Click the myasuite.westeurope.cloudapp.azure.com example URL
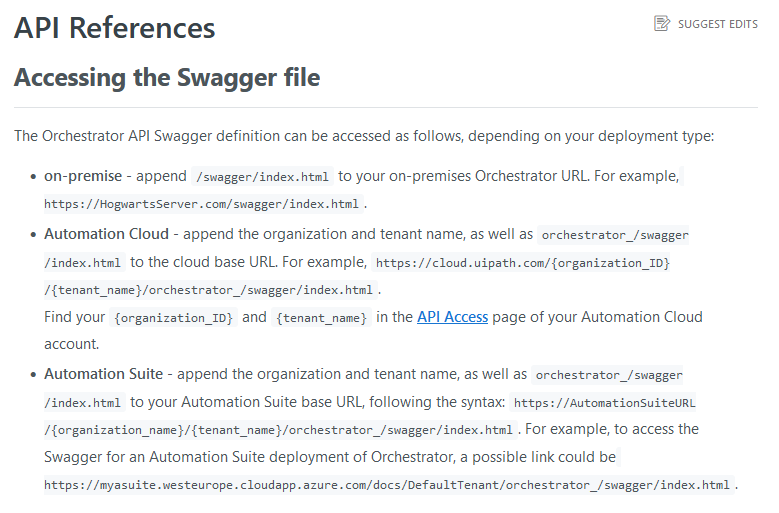The height and width of the screenshot is (513, 779). (387, 485)
